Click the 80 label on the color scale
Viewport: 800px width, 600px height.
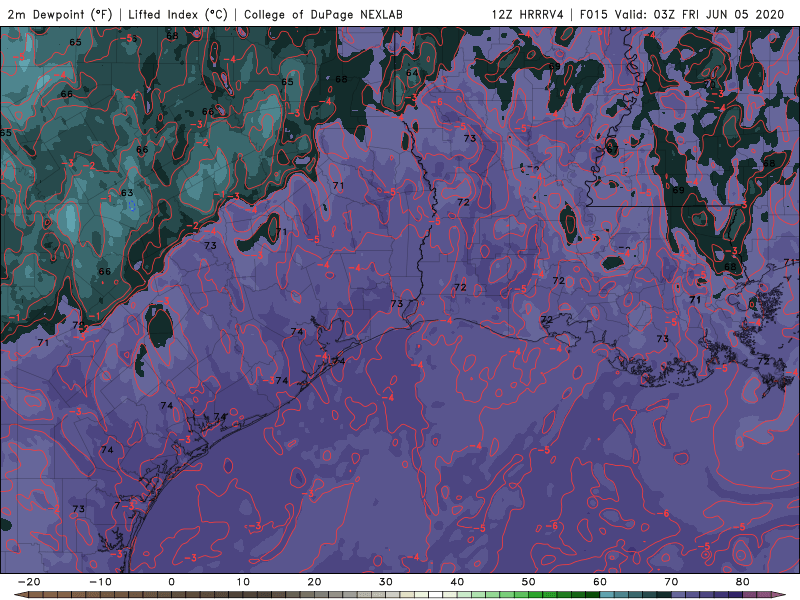coord(743,582)
